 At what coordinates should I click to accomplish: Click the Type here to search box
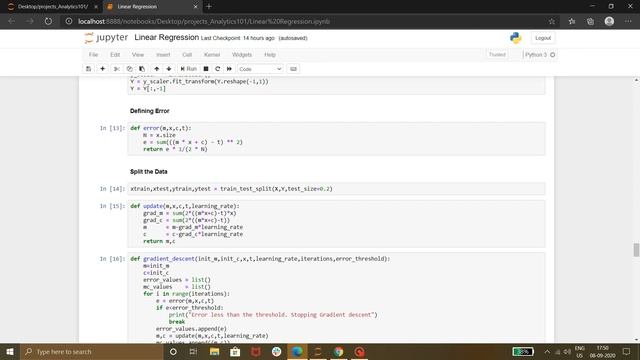(x=92, y=351)
